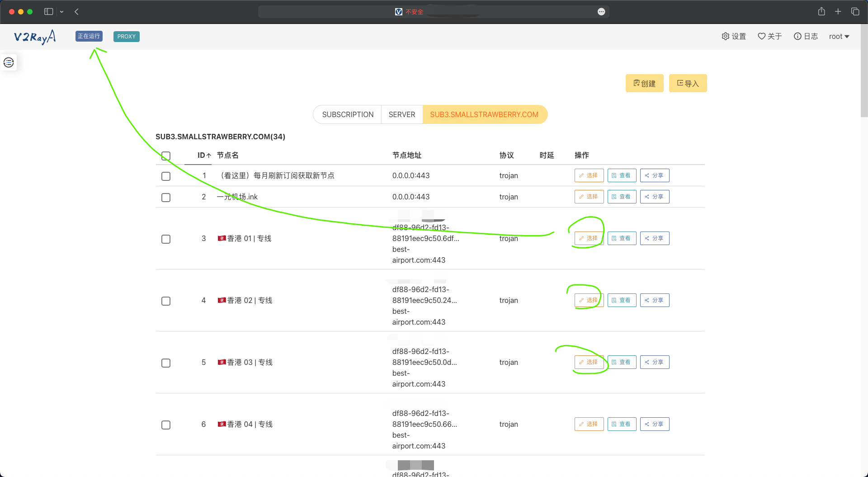Viewport: 868px width, 477px height.
Task: Open the floating list menu icon
Action: (x=9, y=62)
